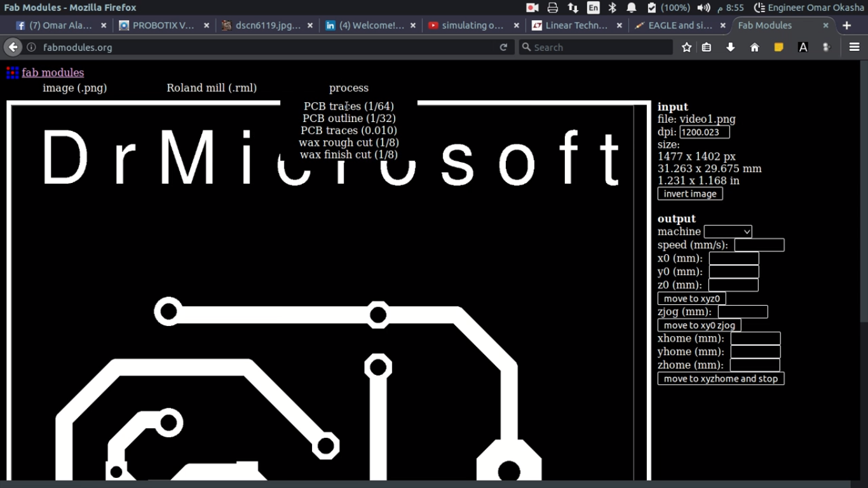This screenshot has width=868, height=488.
Task: Open the image (.png) input format menu
Action: [x=75, y=88]
